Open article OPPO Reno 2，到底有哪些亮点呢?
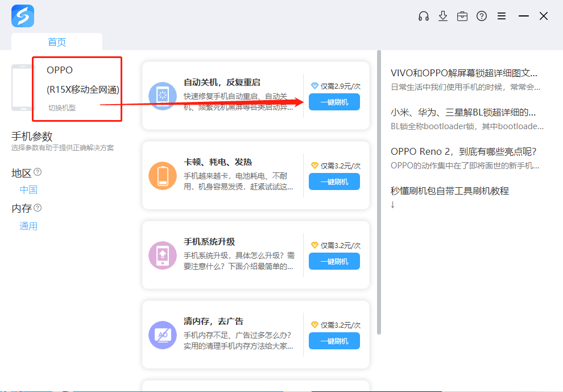563x392 pixels. pos(463,152)
